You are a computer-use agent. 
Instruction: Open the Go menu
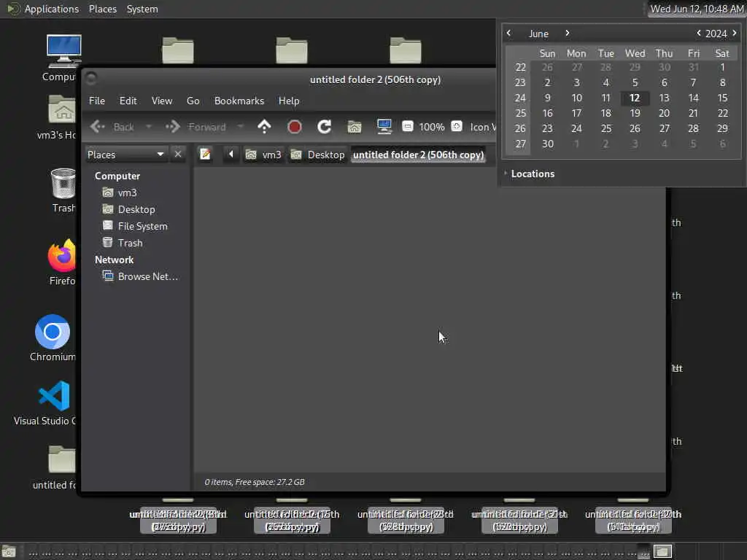(x=193, y=101)
